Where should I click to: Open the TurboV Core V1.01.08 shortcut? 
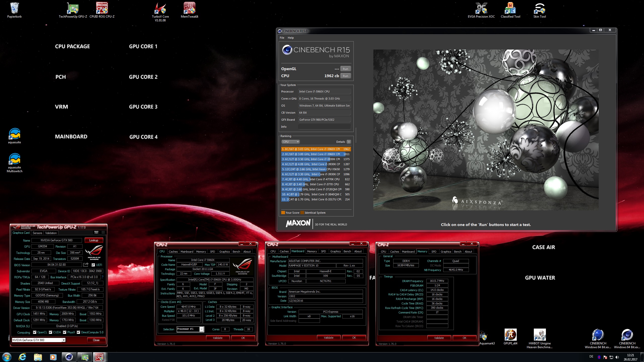pyautogui.click(x=160, y=12)
